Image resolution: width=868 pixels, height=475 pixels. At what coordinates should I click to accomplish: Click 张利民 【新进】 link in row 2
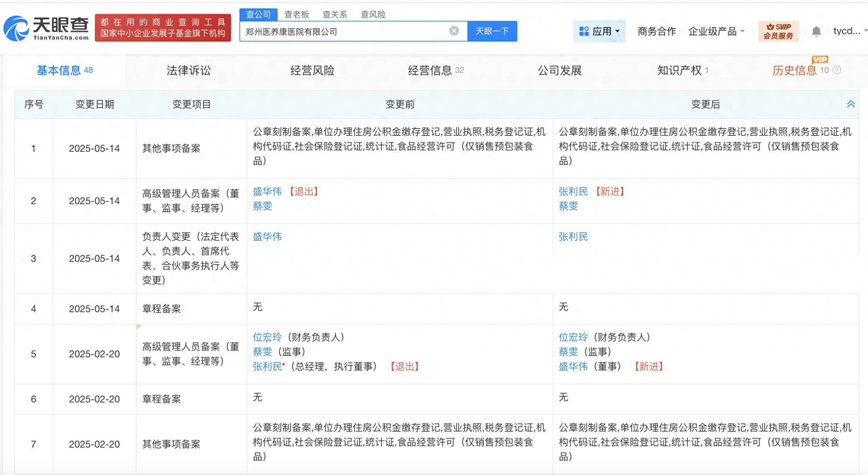(573, 191)
